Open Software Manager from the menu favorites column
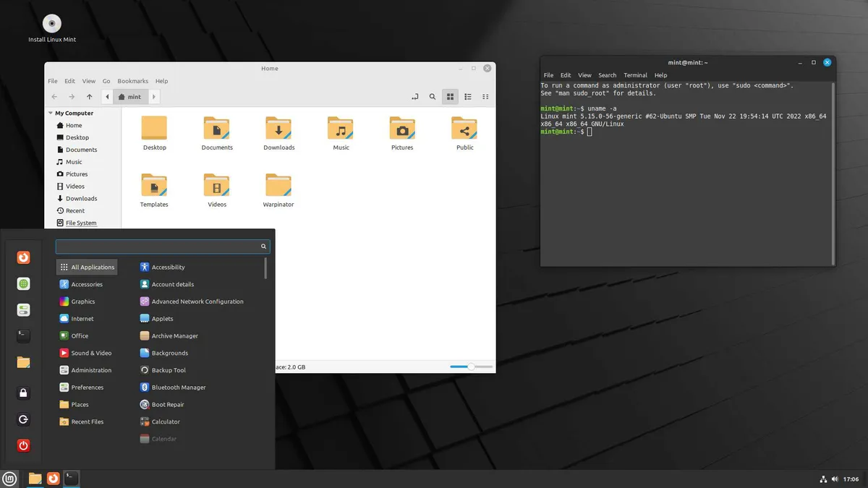Image resolution: width=868 pixels, height=488 pixels. [23, 284]
